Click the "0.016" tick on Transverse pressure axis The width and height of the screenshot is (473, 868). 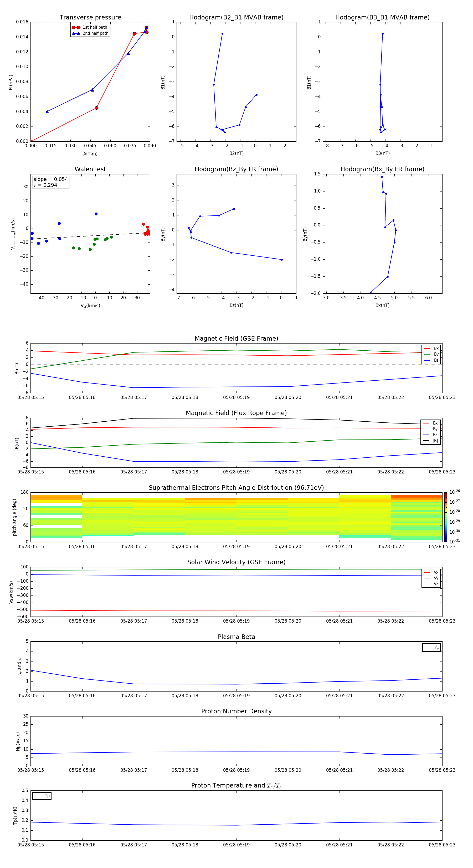point(22,22)
